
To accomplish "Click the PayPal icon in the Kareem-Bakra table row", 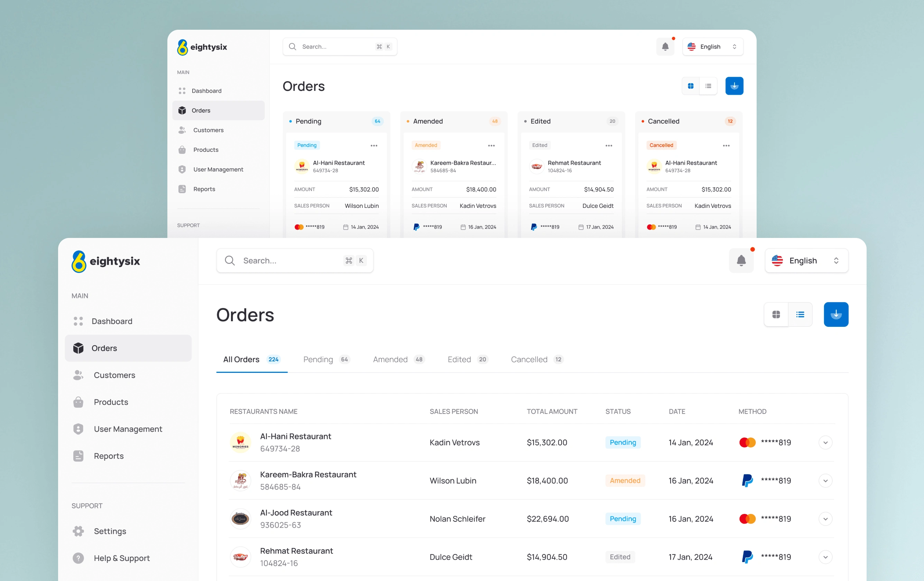I will 747,480.
